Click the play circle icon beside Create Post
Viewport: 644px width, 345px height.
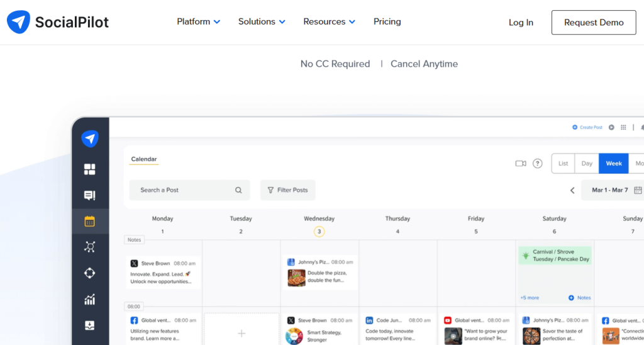coord(611,127)
